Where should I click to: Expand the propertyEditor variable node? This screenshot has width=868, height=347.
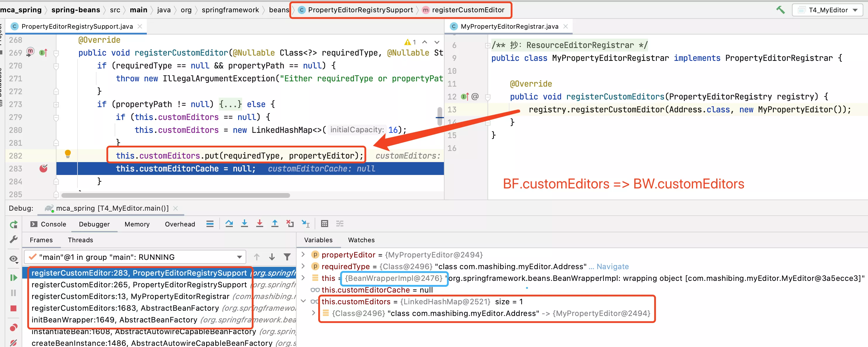[x=303, y=254]
